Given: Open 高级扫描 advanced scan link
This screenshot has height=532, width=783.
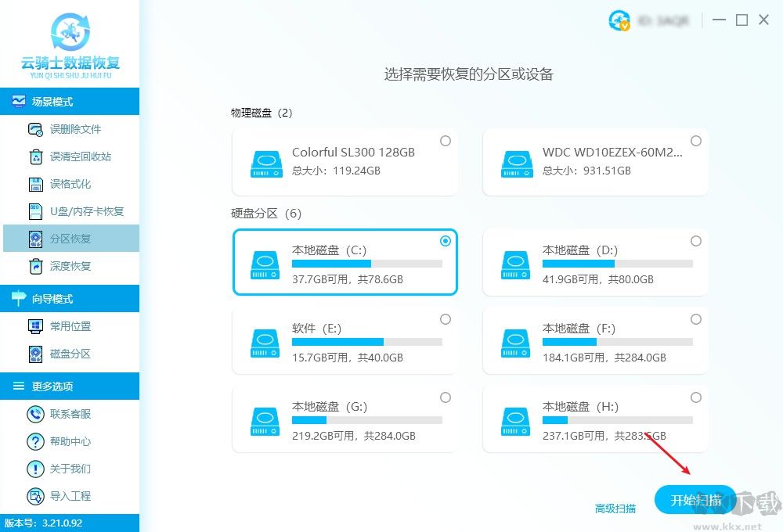Looking at the screenshot, I should pos(615,508).
